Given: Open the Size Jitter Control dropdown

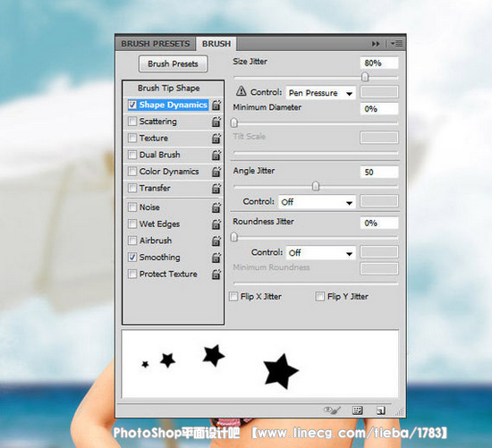Looking at the screenshot, I should [x=320, y=93].
